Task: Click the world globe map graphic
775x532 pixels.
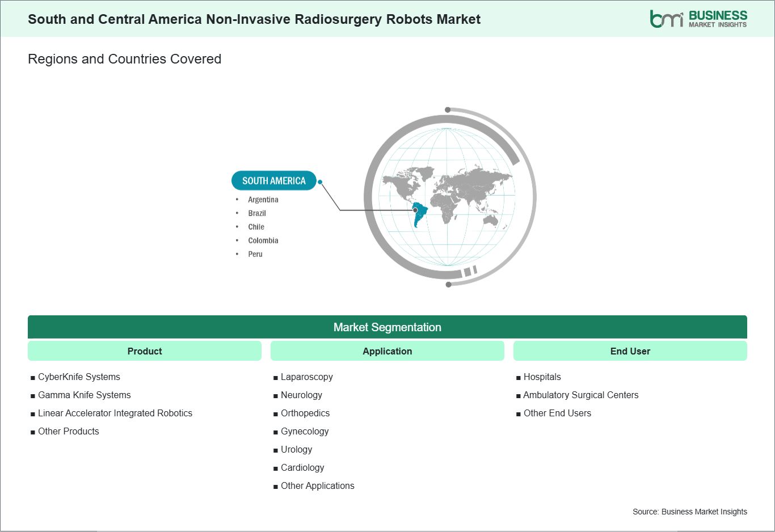Action: pyautogui.click(x=450, y=197)
